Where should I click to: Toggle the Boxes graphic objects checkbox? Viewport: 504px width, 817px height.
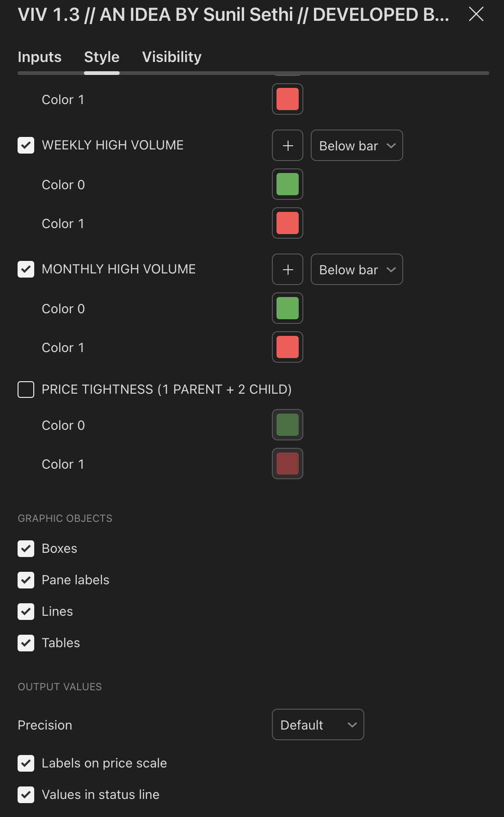(x=26, y=549)
